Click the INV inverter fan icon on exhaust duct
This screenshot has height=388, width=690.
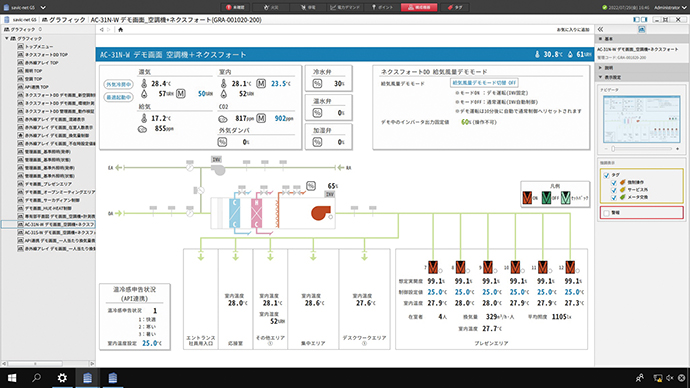point(218,169)
